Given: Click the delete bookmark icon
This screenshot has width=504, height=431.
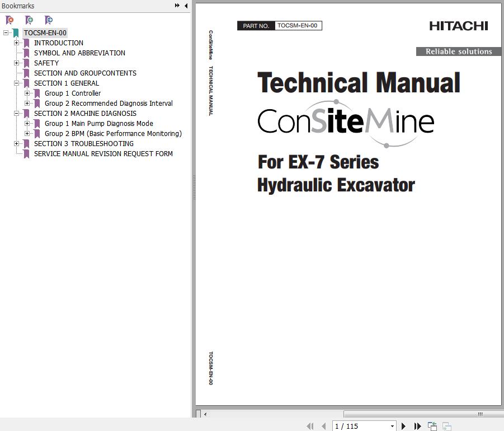Looking at the screenshot, I should click(10, 20).
